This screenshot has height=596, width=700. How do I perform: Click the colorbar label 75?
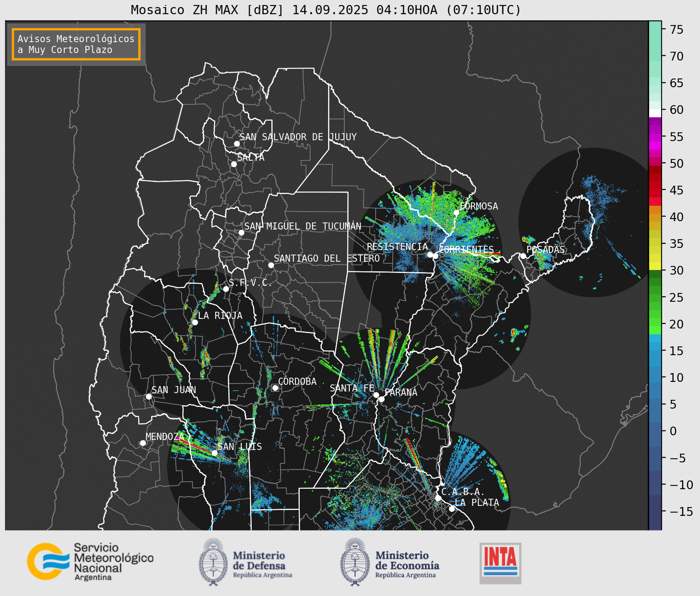(677, 30)
